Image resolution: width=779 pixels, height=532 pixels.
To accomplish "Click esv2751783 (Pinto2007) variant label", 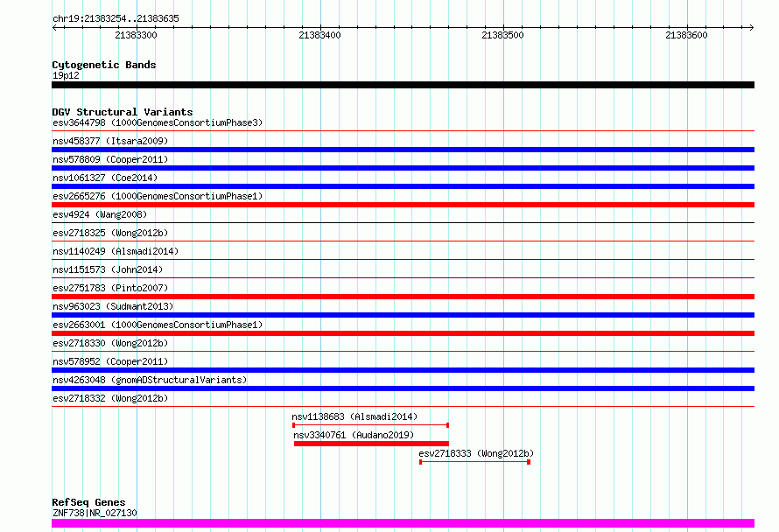I will click(x=110, y=288).
